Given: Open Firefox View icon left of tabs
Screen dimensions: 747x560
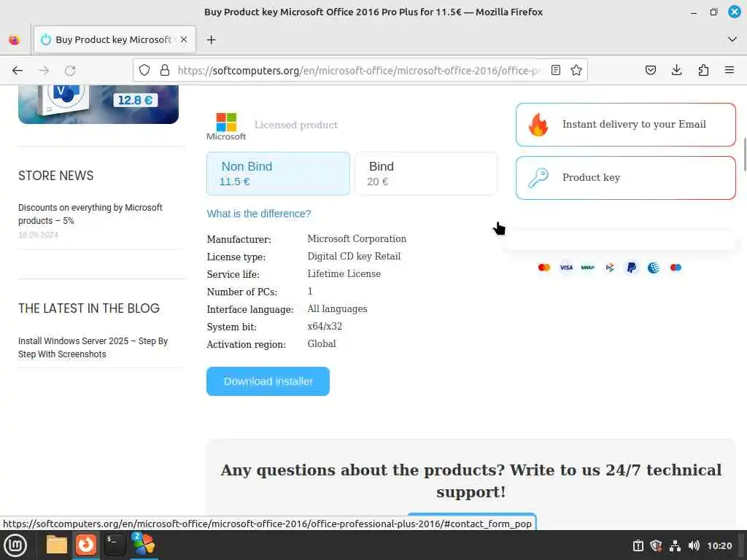Looking at the screenshot, I should (x=15, y=40).
